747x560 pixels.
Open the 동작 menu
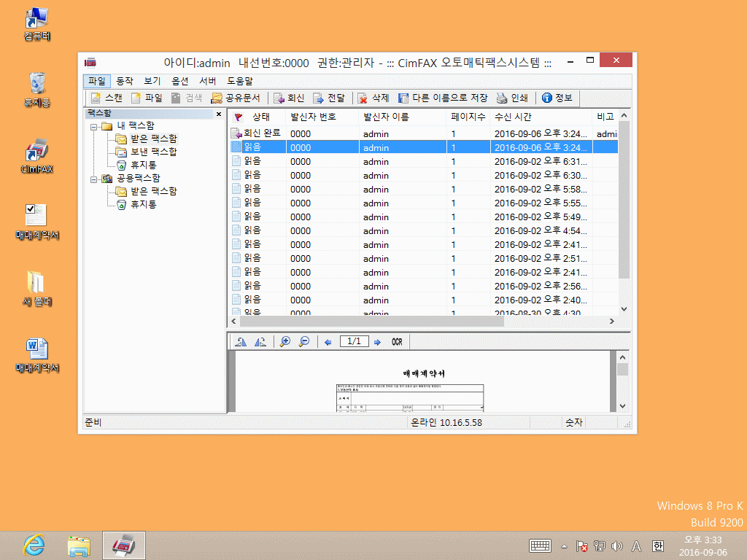(125, 81)
